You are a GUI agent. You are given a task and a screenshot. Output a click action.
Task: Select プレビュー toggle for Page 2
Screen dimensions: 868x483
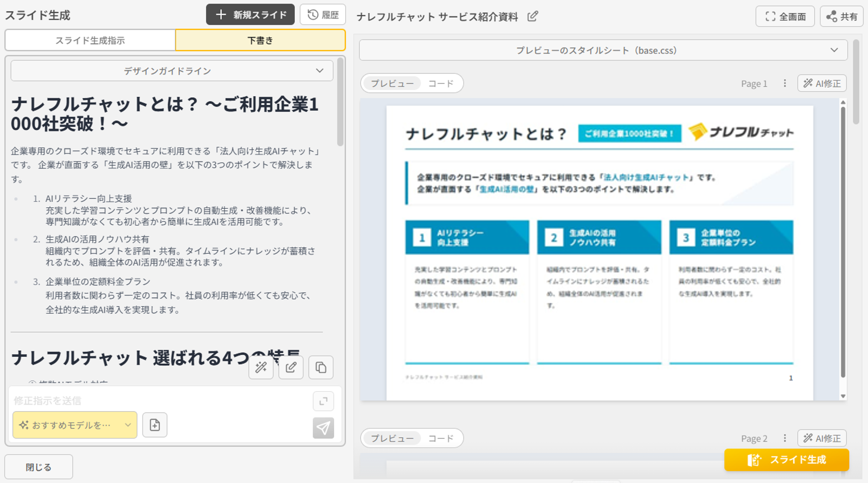point(392,439)
